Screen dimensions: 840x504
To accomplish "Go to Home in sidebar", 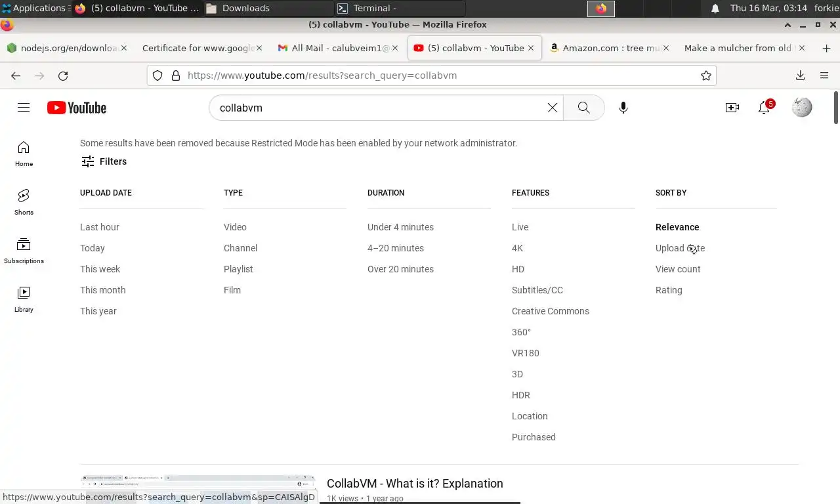I will coord(24,154).
